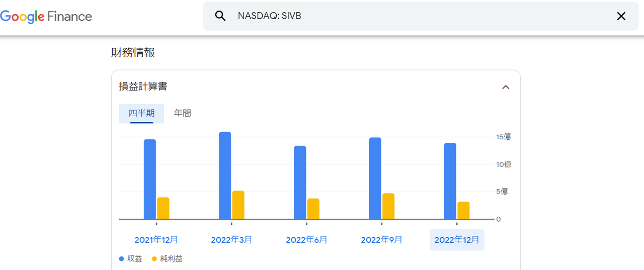This screenshot has width=644, height=270.
Task: Clear the search box with the X icon
Action: point(621,16)
